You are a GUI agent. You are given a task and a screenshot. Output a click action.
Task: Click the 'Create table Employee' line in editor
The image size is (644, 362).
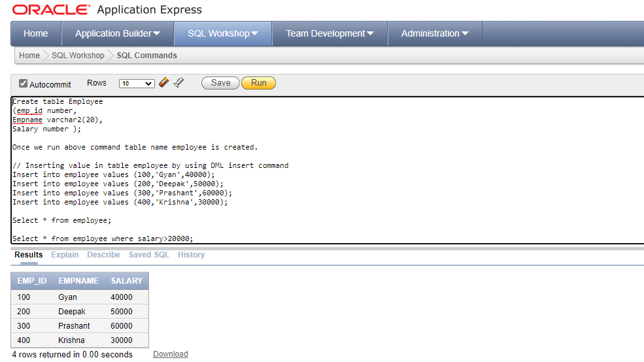click(x=58, y=101)
